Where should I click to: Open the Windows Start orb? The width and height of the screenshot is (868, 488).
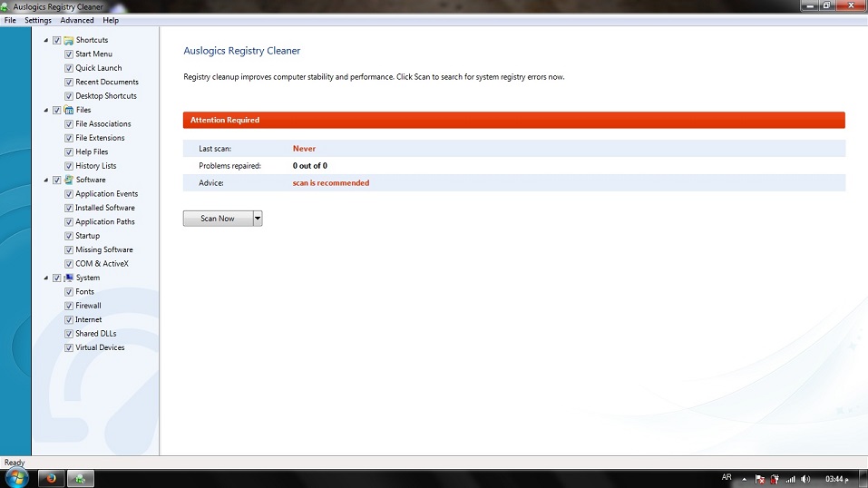pyautogui.click(x=16, y=478)
